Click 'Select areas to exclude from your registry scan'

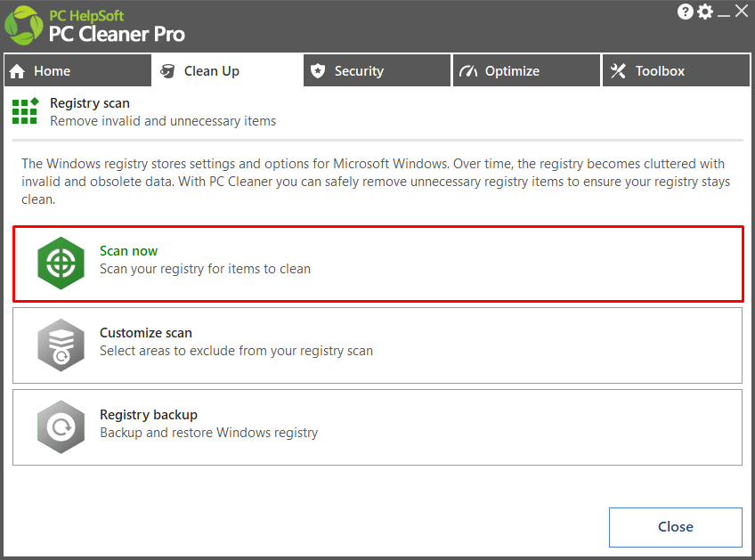coord(237,351)
